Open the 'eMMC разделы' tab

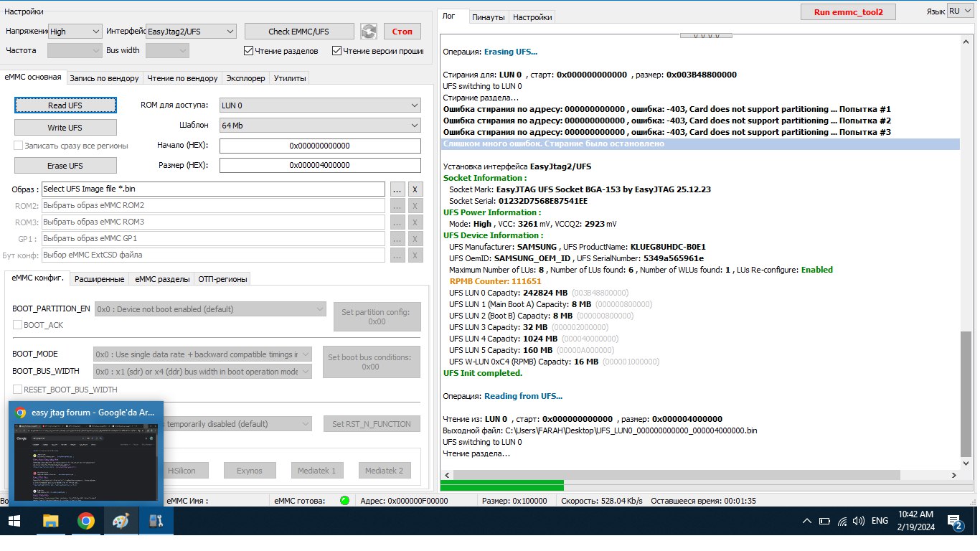coord(162,279)
